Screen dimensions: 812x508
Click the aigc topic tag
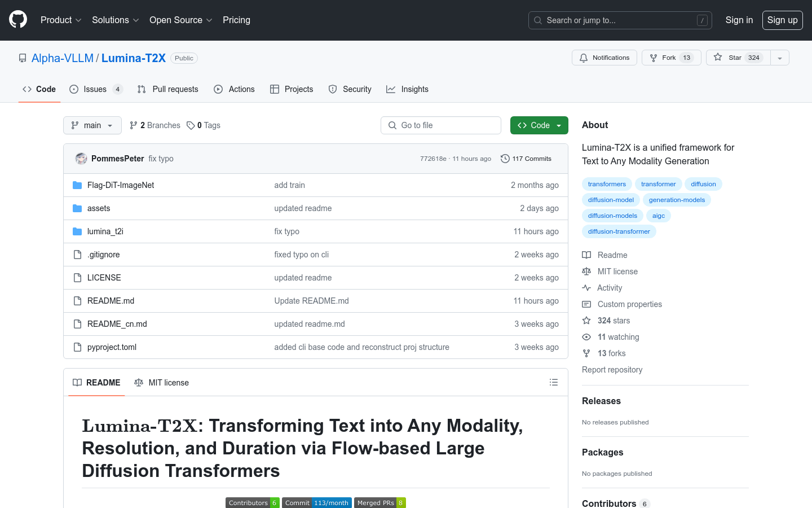point(659,216)
